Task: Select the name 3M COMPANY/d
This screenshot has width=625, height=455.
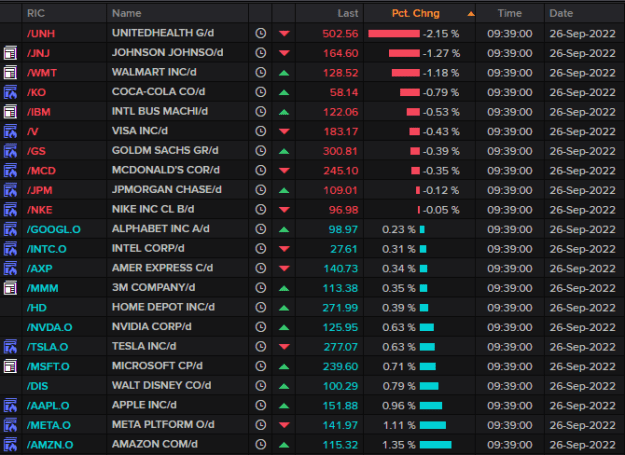Action: pyautogui.click(x=153, y=287)
